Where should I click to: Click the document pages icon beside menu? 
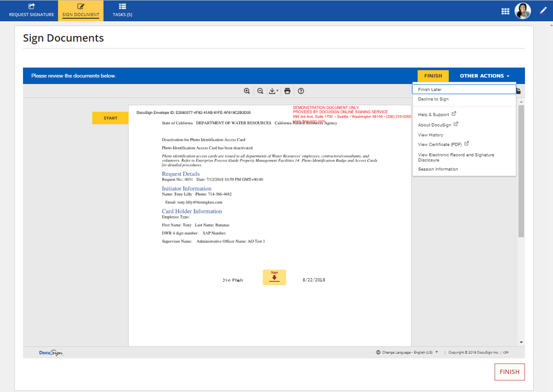(x=518, y=91)
